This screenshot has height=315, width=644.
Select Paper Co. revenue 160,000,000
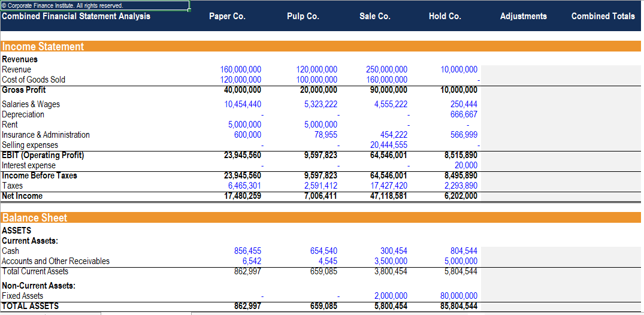(241, 69)
